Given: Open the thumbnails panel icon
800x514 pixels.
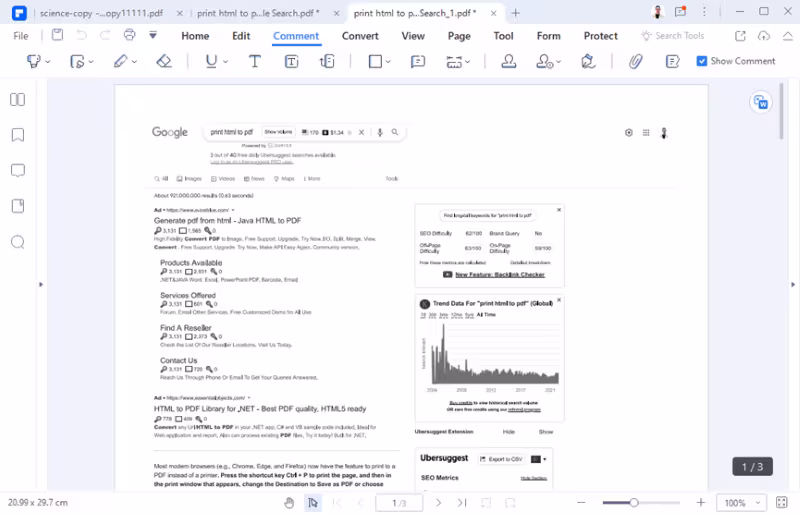Looking at the screenshot, I should click(x=18, y=100).
